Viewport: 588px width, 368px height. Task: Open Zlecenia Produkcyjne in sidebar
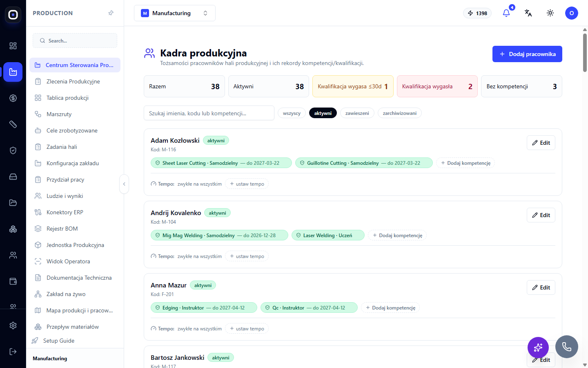[75, 81]
